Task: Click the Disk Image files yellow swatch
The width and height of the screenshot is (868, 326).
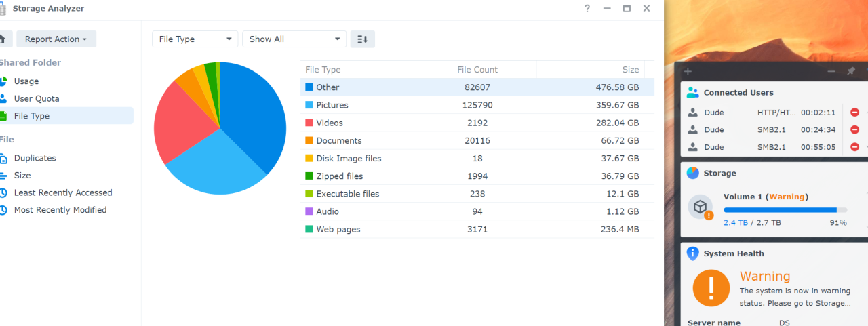Action: pos(309,159)
